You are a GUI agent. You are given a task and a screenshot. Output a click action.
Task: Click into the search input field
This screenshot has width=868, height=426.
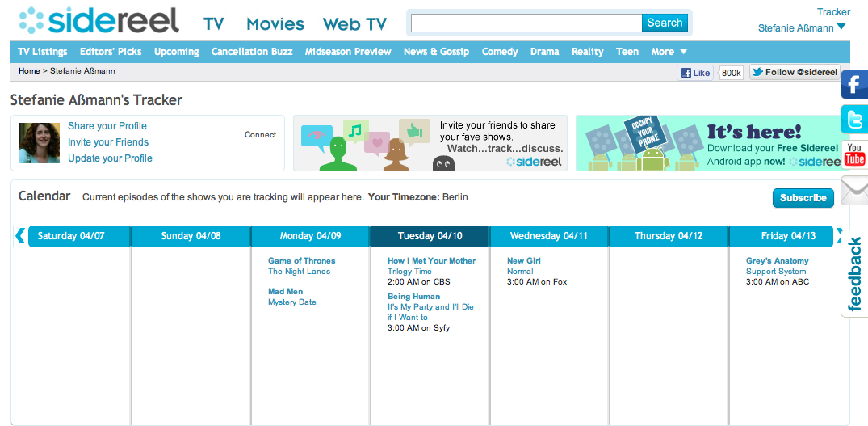pyautogui.click(x=526, y=23)
